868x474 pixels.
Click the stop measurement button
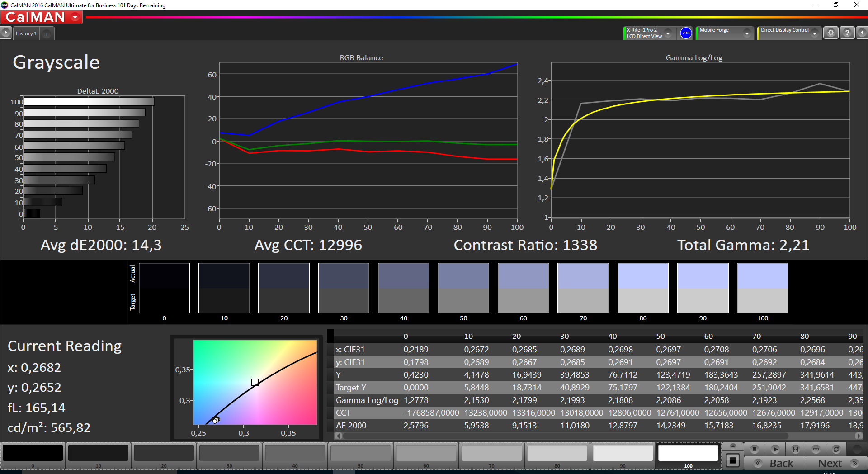click(x=754, y=449)
